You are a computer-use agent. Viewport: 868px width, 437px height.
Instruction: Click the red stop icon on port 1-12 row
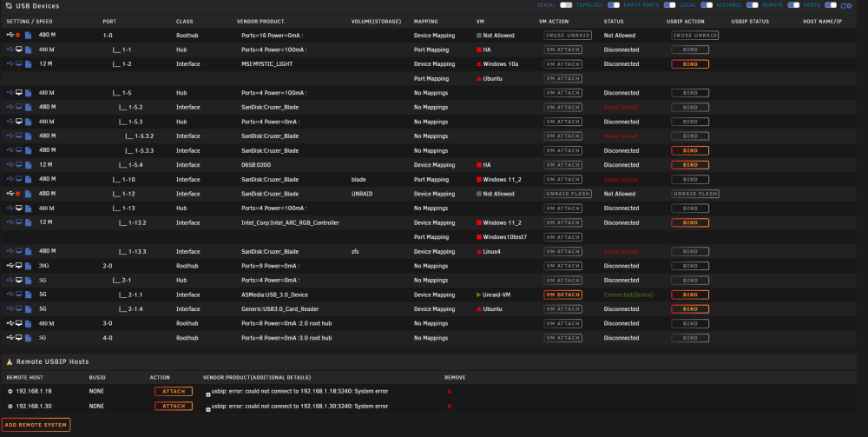pyautogui.click(x=17, y=194)
